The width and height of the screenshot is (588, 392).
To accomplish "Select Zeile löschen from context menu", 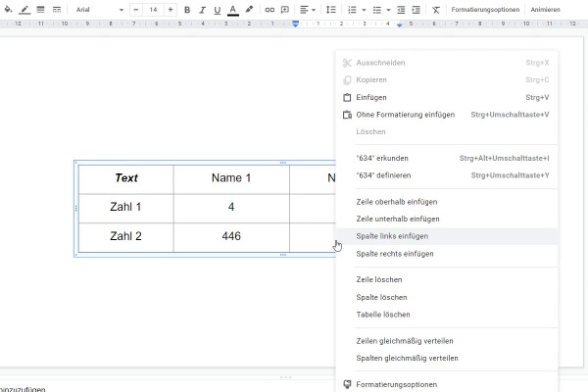I will coord(446,280).
